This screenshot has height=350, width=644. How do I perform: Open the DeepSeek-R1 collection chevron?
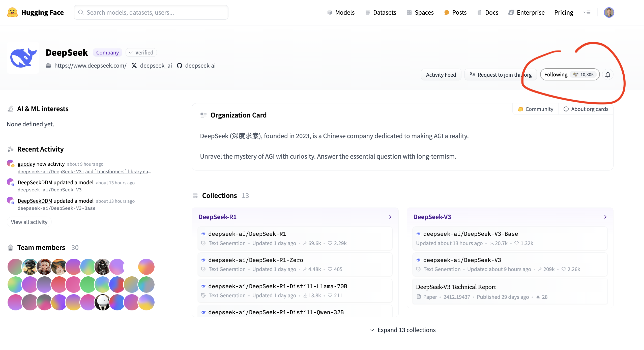(x=390, y=217)
